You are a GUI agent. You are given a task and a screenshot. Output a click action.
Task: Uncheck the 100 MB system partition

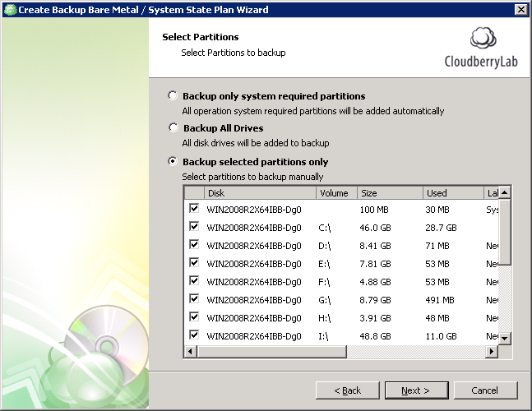(194, 209)
